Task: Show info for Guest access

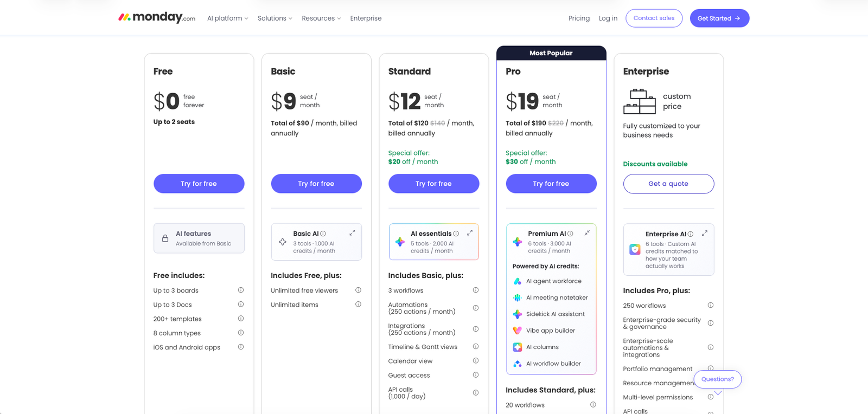Action: coord(476,374)
